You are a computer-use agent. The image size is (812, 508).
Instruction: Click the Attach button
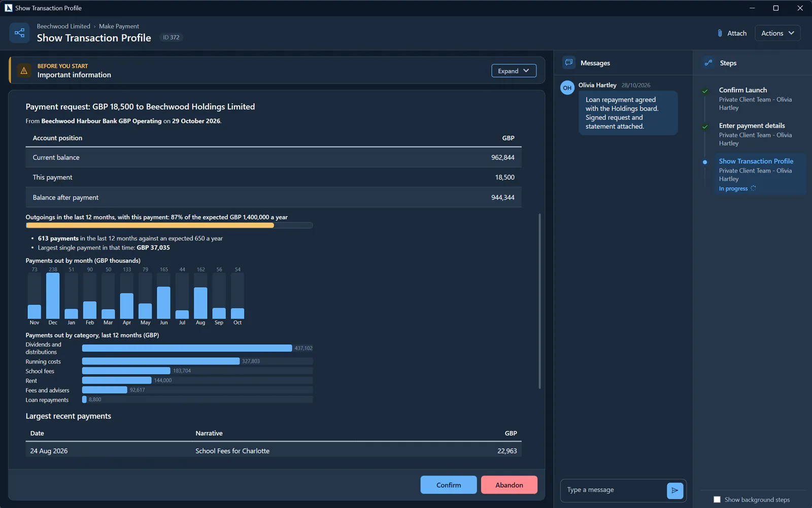[732, 33]
